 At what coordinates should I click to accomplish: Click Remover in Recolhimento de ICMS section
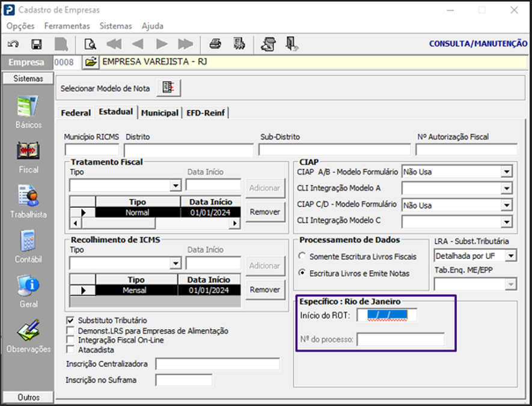(x=264, y=290)
